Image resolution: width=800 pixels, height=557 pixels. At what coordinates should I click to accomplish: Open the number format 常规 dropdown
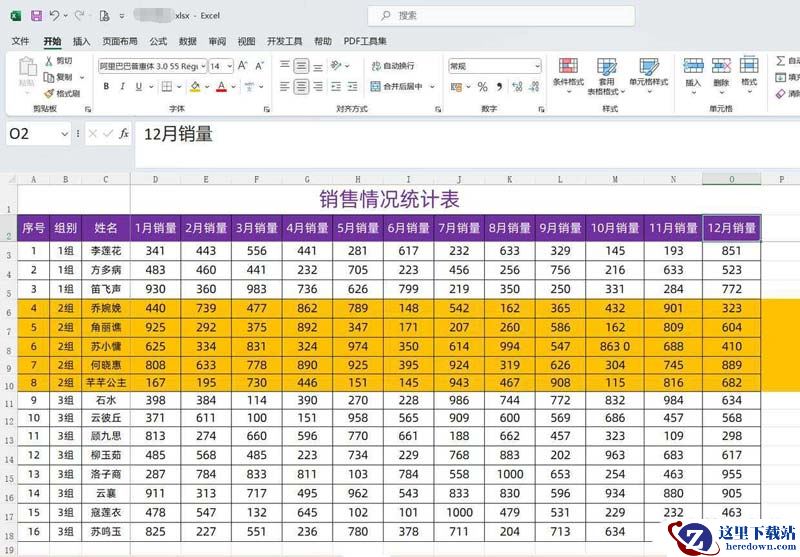coord(537,66)
